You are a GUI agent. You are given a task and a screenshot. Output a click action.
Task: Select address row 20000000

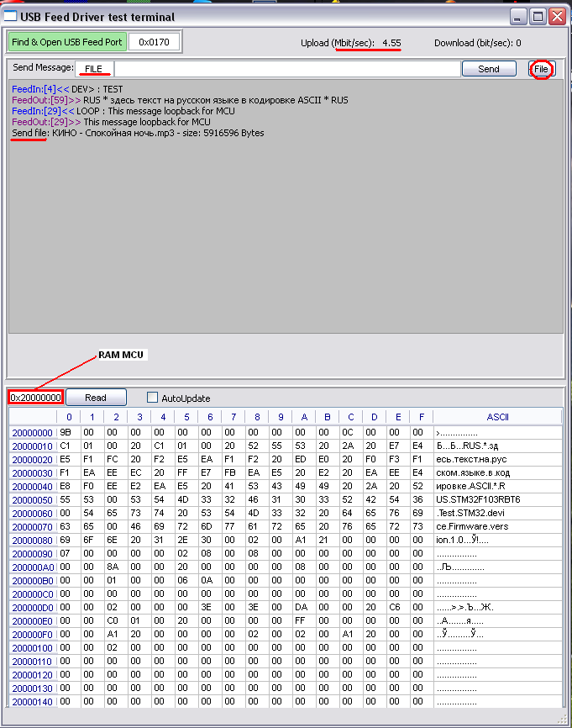pos(33,433)
